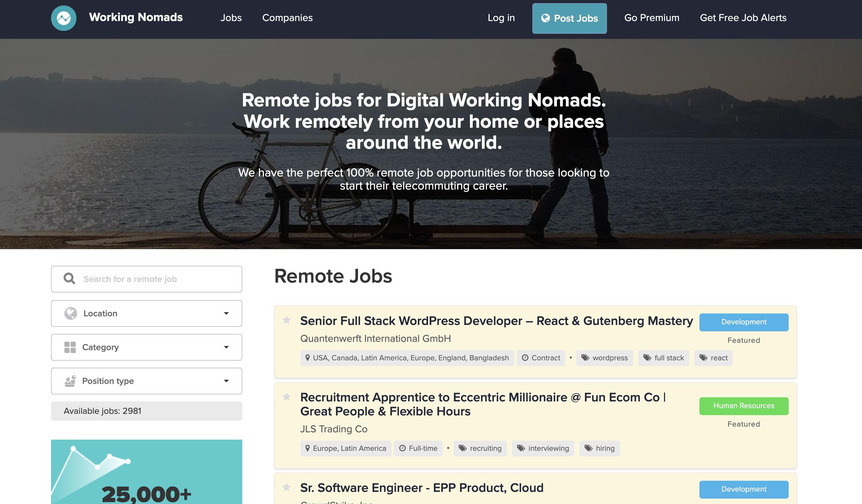Go to Companies in the navigation bar

pos(287,18)
